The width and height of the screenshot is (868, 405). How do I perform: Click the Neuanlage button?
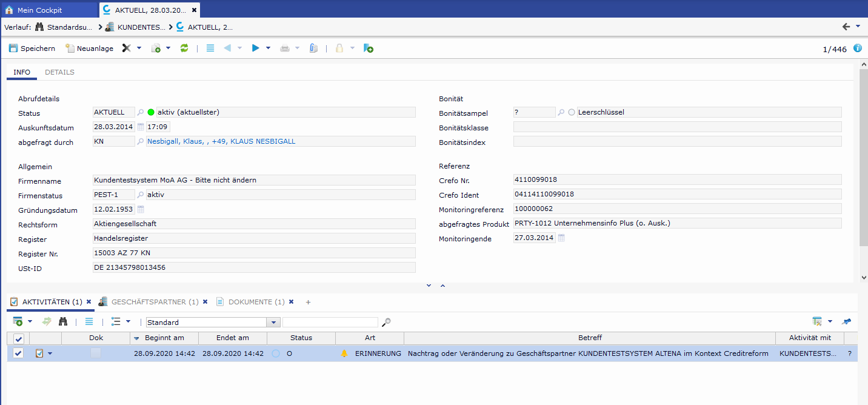coord(89,49)
